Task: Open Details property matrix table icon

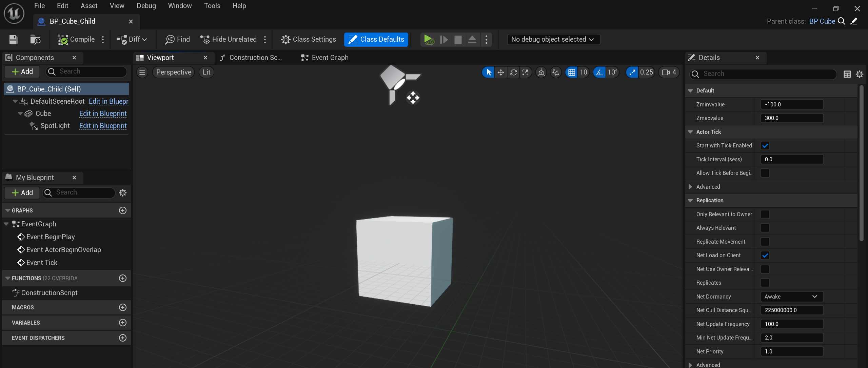Action: (x=847, y=74)
